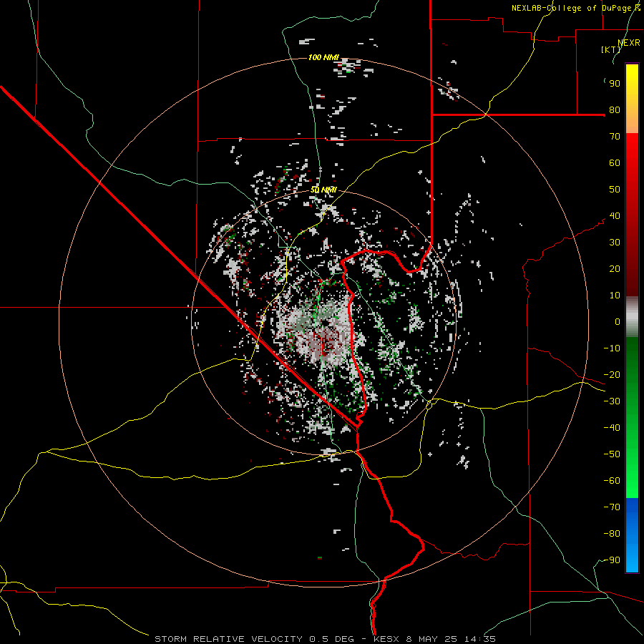This screenshot has width=644, height=644.
Task: Click the 30 value on velocity scale
Action: point(615,243)
